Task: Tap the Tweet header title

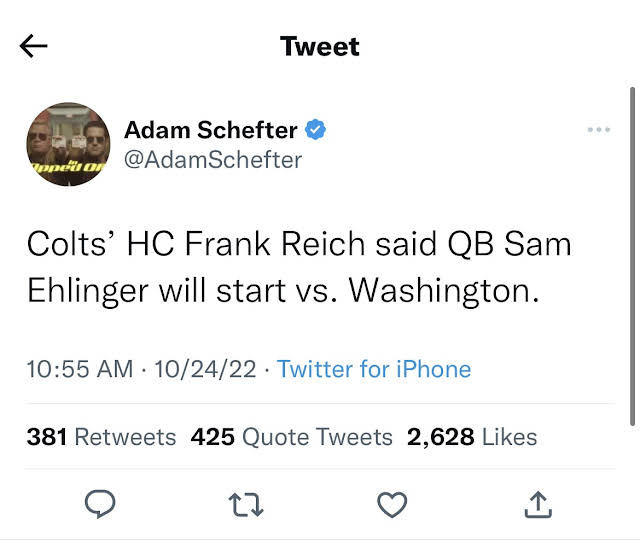Action: point(319,46)
